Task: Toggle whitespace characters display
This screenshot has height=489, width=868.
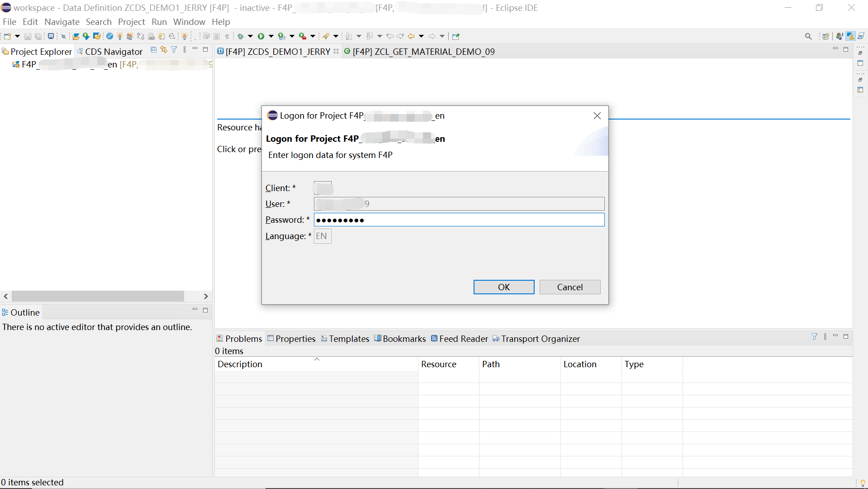Action: coord(228,36)
